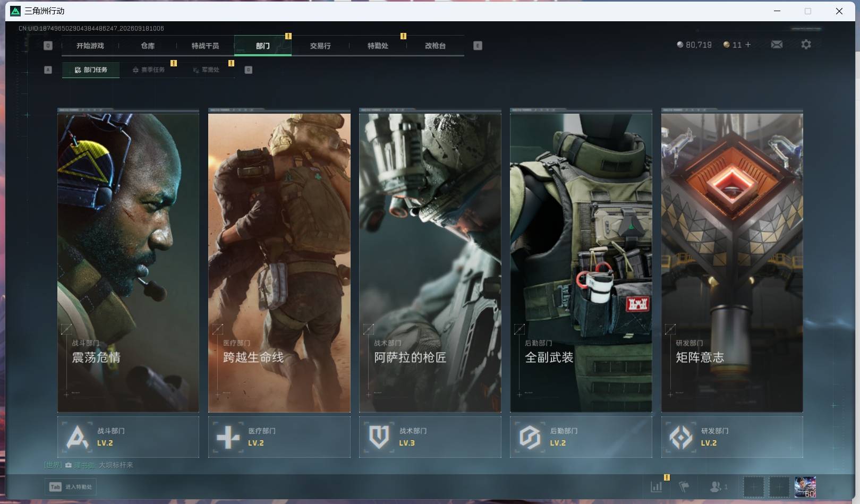
Task: Click the 医疗部门 LV.2 level button
Action: (x=279, y=437)
